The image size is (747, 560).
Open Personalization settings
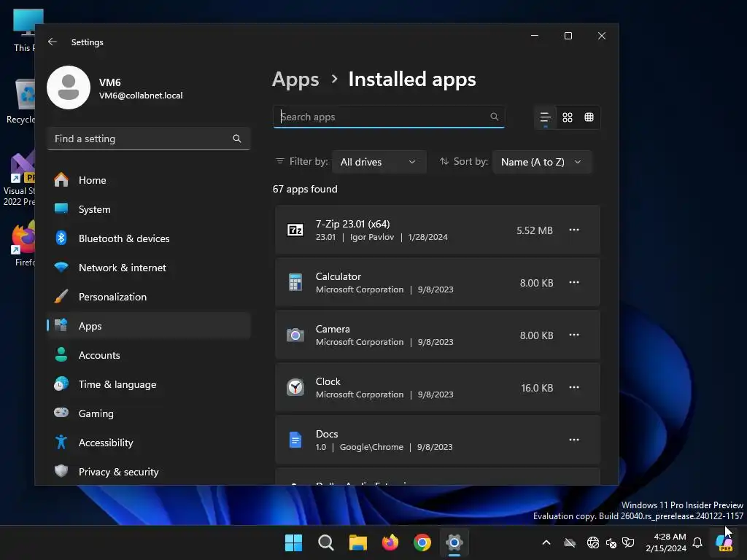[x=149, y=297]
